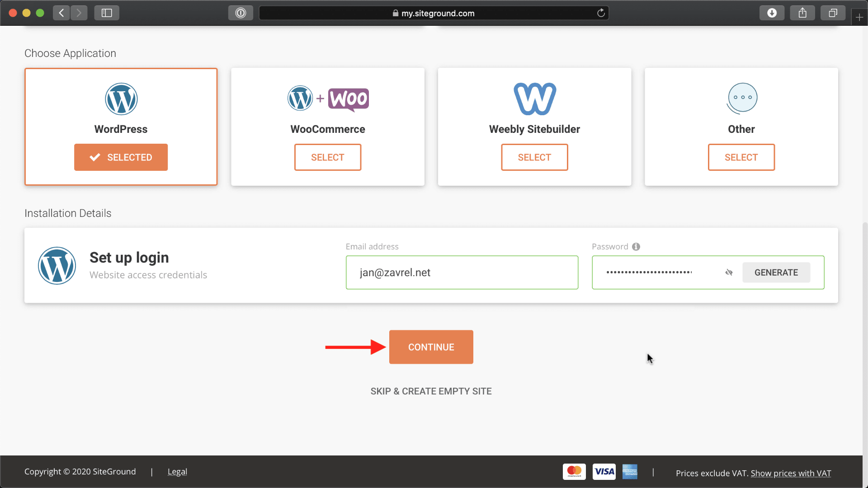The image size is (868, 488).
Task: Click the 'Choose Application' heading
Action: click(x=70, y=53)
